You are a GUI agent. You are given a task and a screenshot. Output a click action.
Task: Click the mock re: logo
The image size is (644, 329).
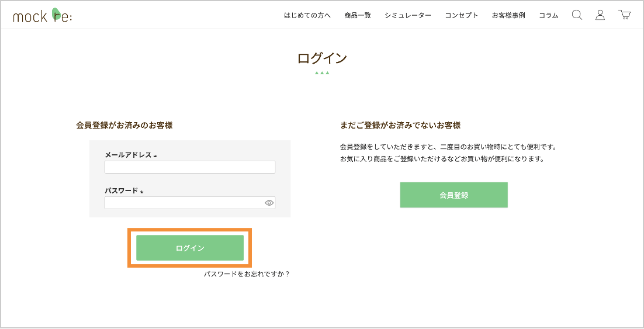click(x=42, y=16)
